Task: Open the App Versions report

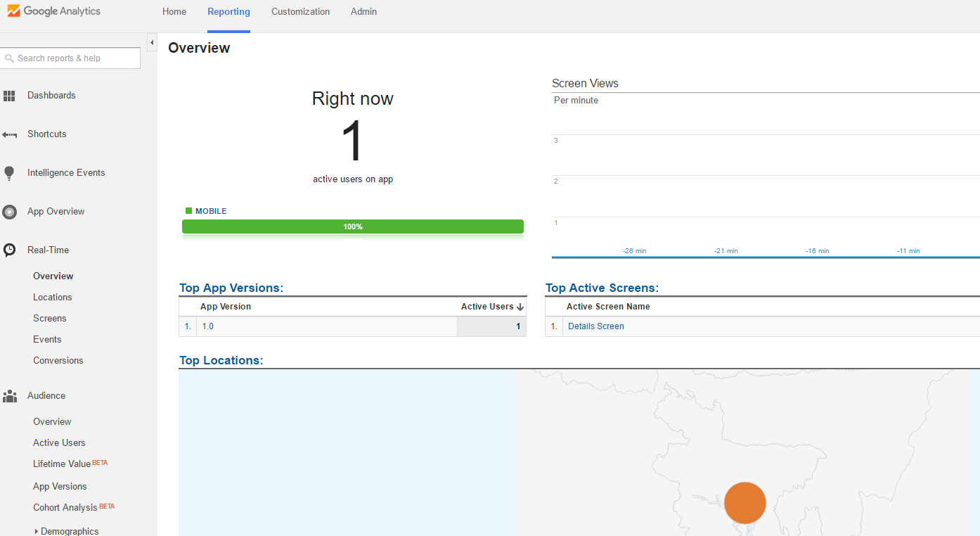Action: [x=60, y=487]
